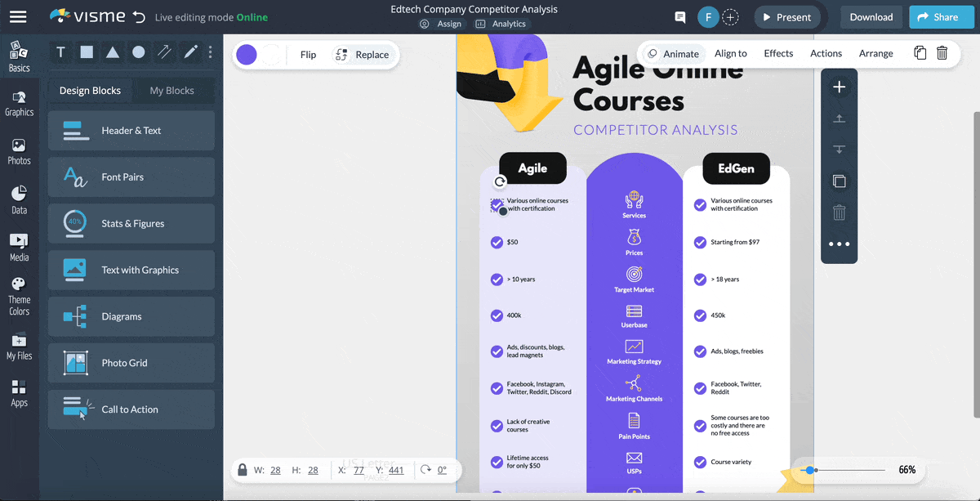The image size is (980, 501).
Task: Expand more shape tools with three dots
Action: [x=211, y=52]
